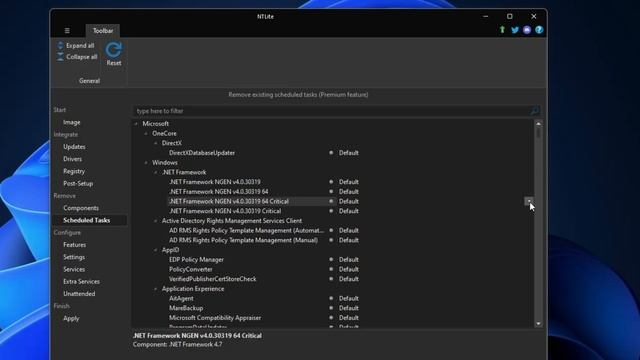The image size is (640, 360).
Task: Open the Components page in sidebar
Action: click(x=81, y=208)
